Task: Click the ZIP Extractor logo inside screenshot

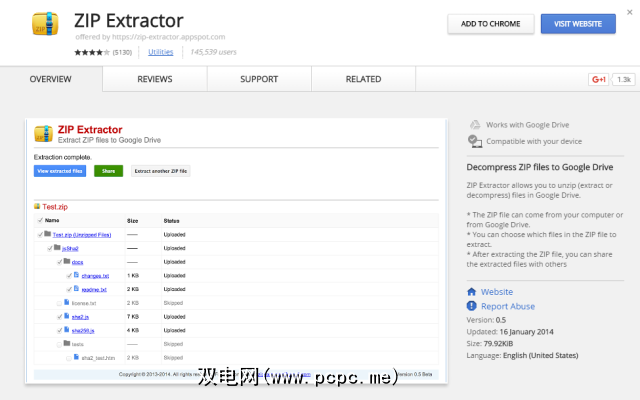Action: [x=43, y=134]
